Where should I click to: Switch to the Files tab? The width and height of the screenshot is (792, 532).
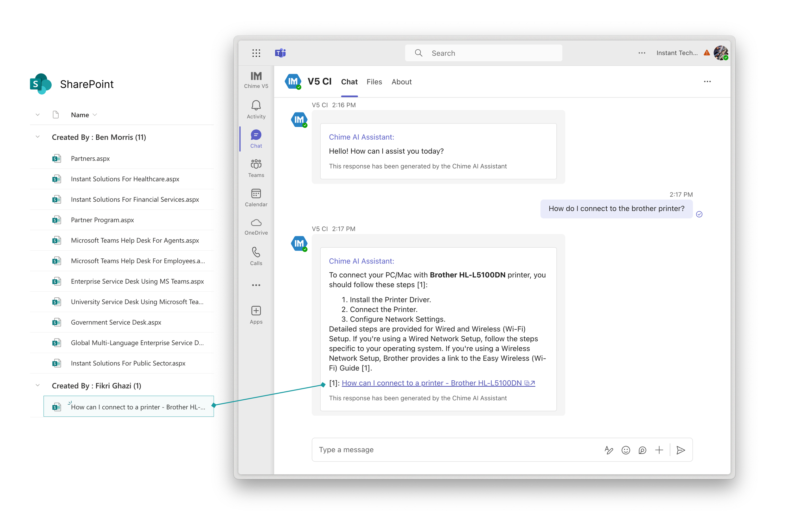click(x=374, y=82)
